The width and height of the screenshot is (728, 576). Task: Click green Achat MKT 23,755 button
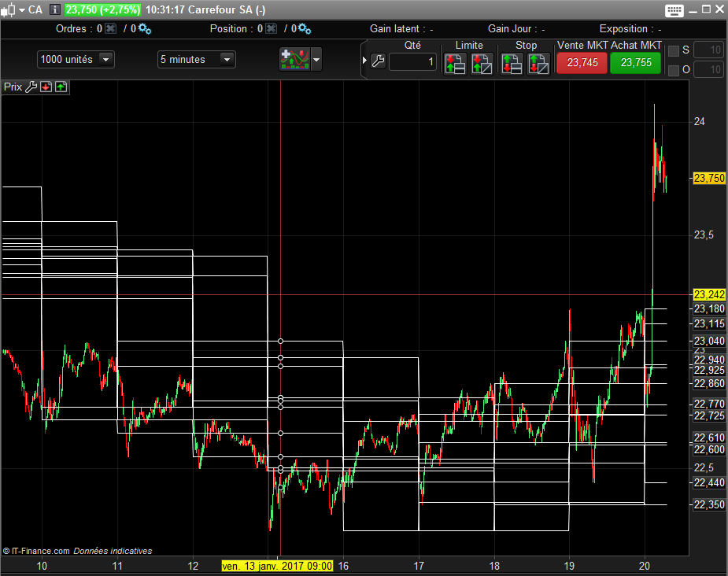point(636,63)
